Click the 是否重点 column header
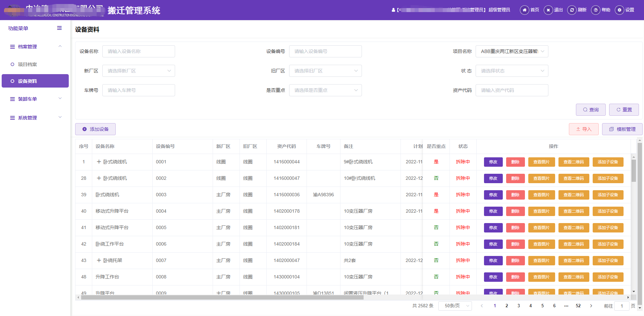The width and height of the screenshot is (644, 316). coord(436,146)
